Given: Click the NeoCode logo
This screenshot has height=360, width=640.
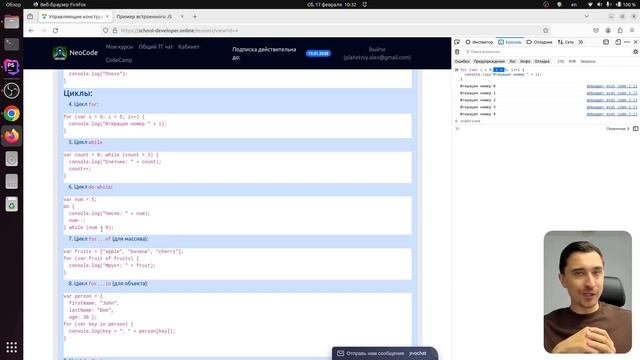Looking at the screenshot, I should [75, 53].
